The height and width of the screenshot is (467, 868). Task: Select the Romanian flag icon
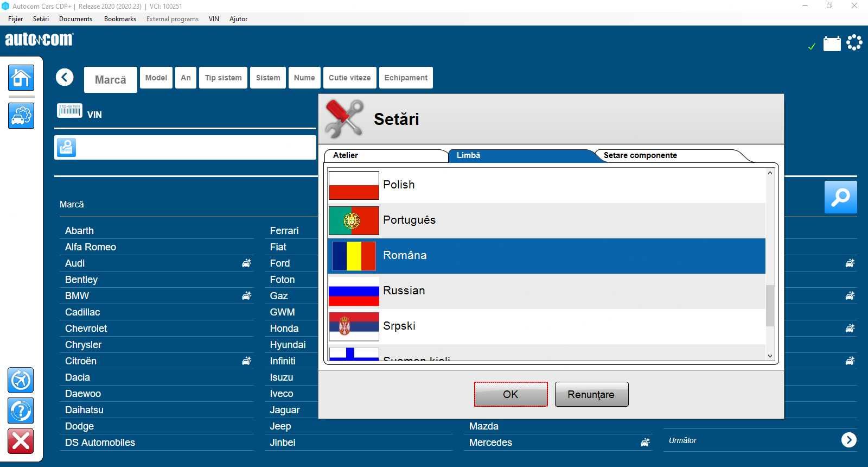tap(354, 256)
